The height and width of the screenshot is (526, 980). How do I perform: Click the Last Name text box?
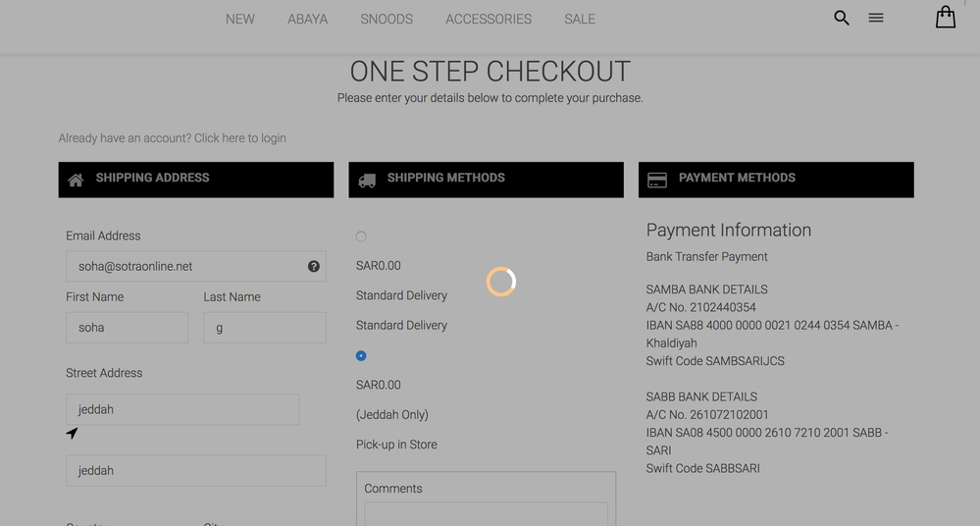point(264,328)
